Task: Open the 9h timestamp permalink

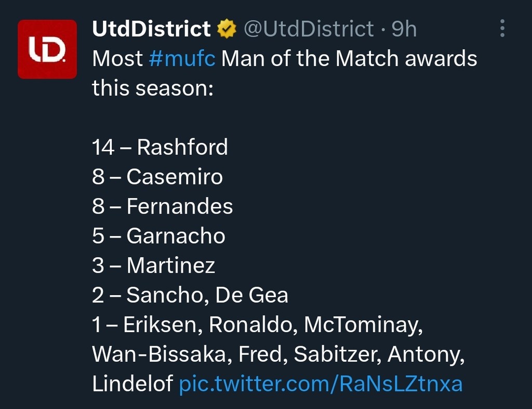Action: pos(404,29)
